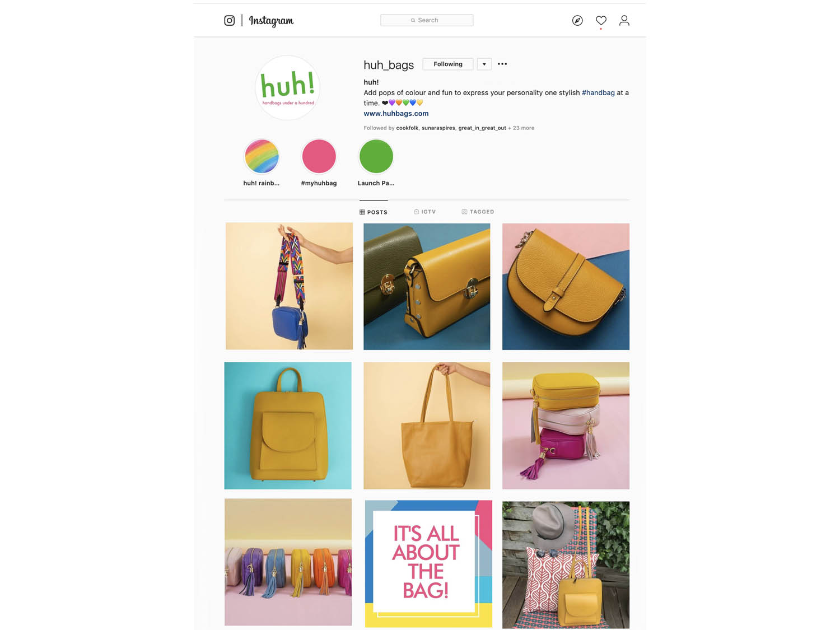Switch to the IGTV tab
The width and height of the screenshot is (840, 630).
click(x=424, y=212)
